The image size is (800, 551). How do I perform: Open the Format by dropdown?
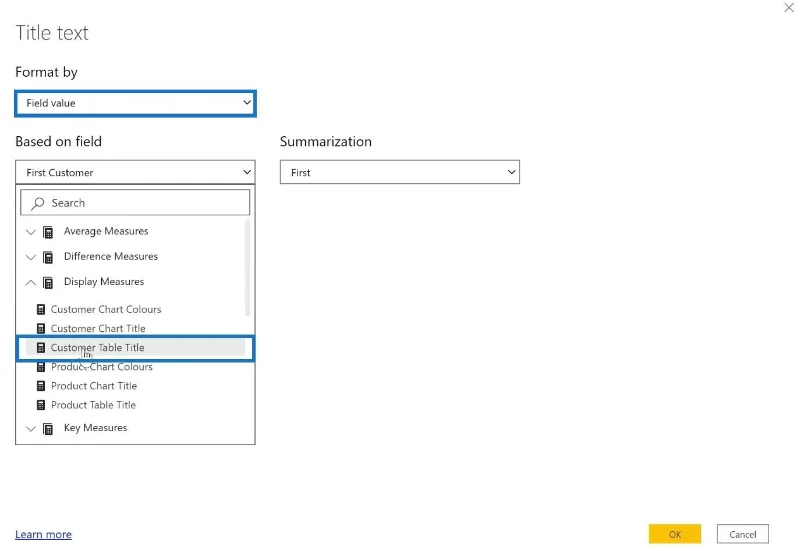[x=135, y=103]
